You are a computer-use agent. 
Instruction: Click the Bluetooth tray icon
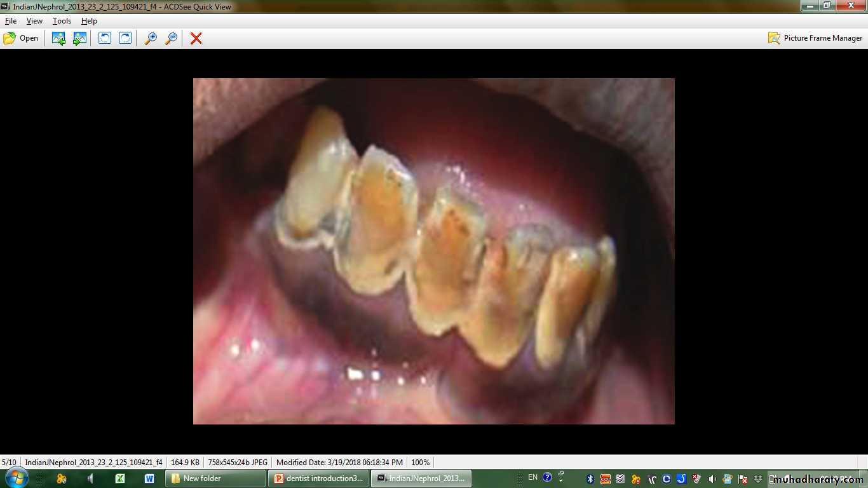[590, 478]
